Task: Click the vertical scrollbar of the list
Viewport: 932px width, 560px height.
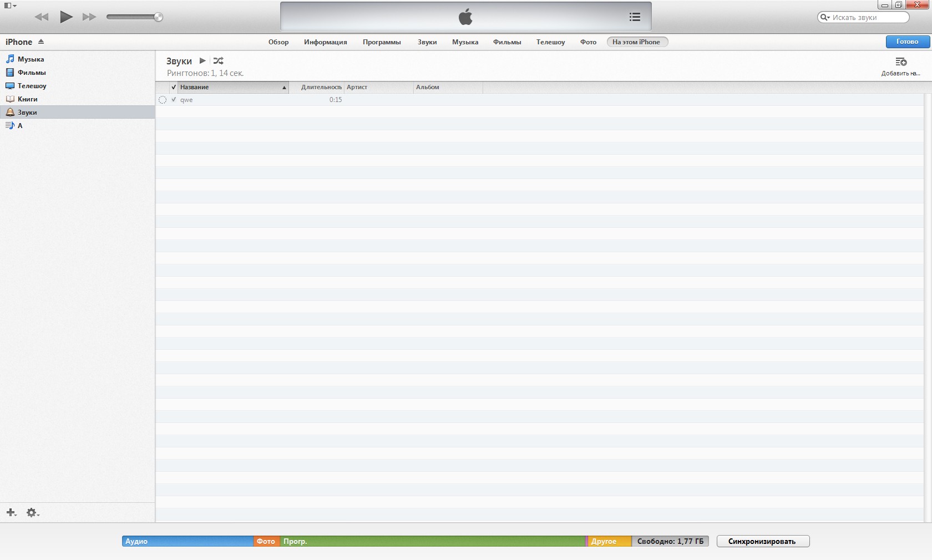Action: [928, 308]
